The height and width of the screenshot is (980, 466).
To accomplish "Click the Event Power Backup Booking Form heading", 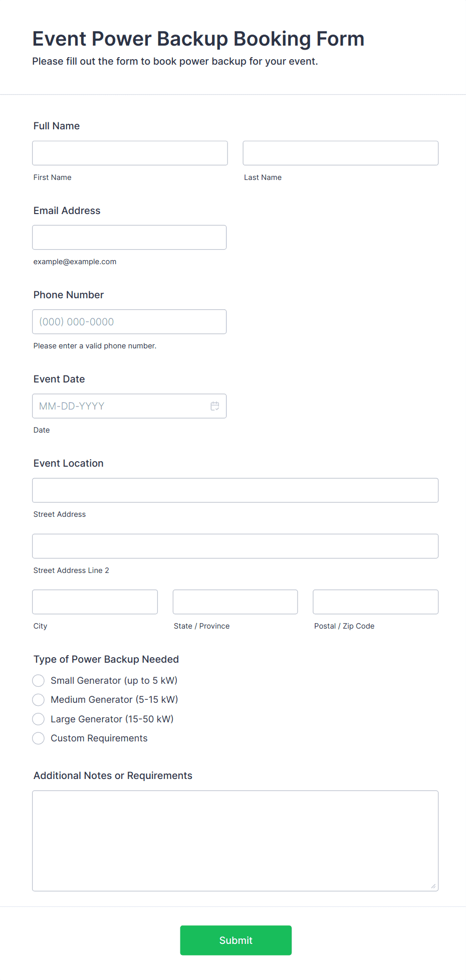I will [x=198, y=39].
